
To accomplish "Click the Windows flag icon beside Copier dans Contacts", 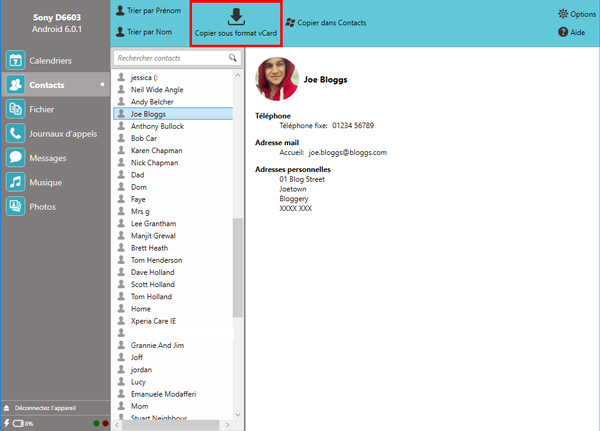I will coord(290,23).
